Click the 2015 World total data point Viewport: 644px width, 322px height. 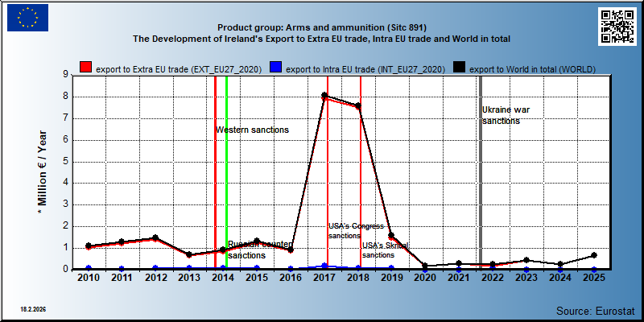[257, 241]
